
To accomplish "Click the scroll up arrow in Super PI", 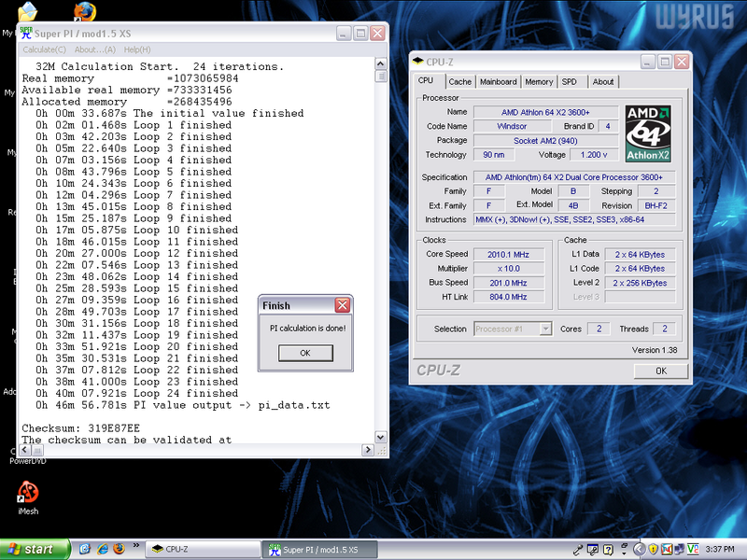I will 381,63.
